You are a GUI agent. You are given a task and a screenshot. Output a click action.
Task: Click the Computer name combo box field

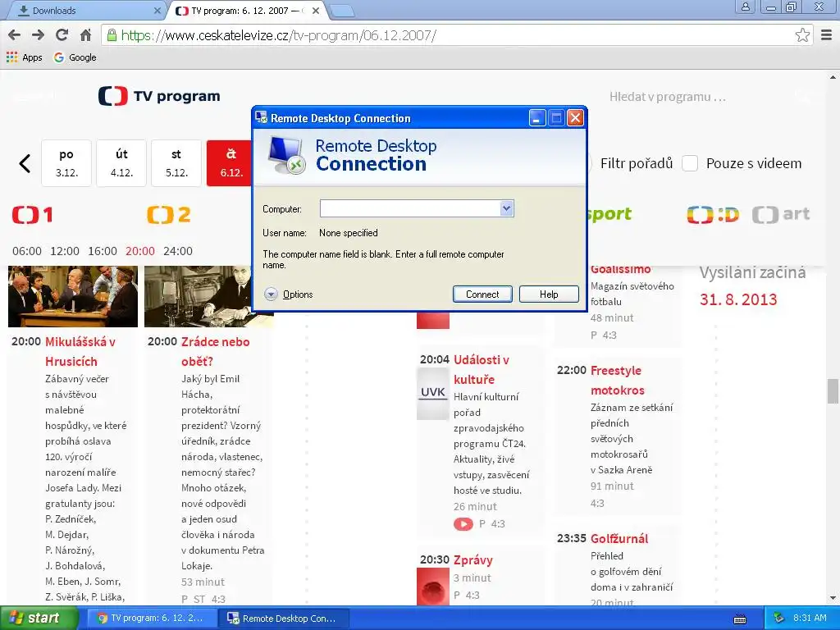[410, 208]
